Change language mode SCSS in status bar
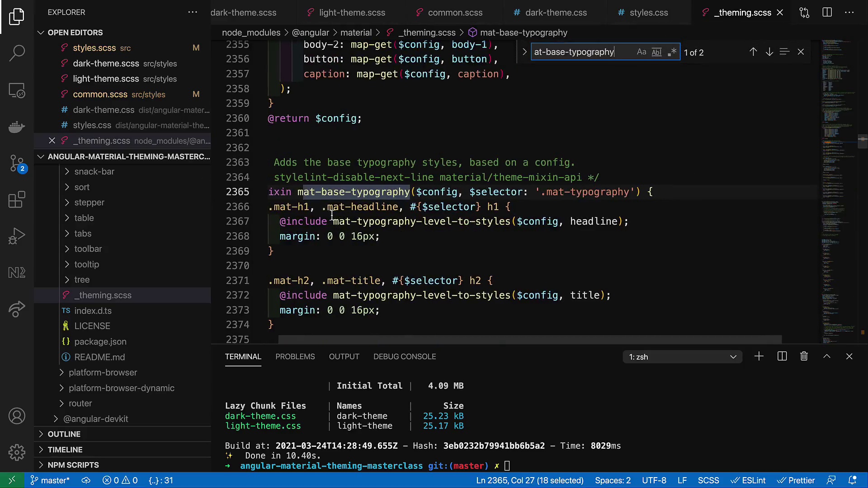Screen dimensions: 868x488 (x=708, y=480)
